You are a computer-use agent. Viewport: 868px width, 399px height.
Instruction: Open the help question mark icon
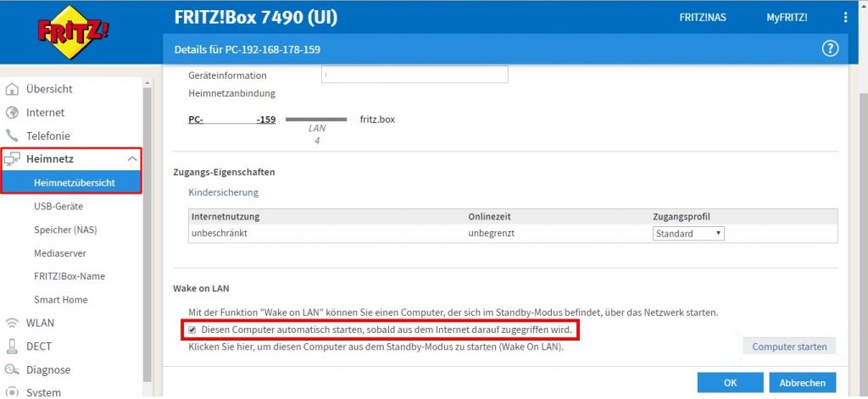tap(830, 49)
